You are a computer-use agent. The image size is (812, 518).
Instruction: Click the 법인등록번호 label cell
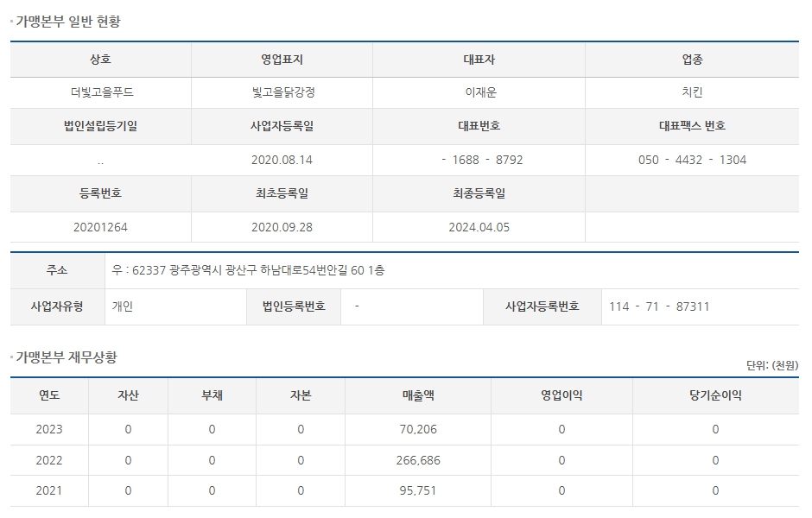tap(294, 306)
